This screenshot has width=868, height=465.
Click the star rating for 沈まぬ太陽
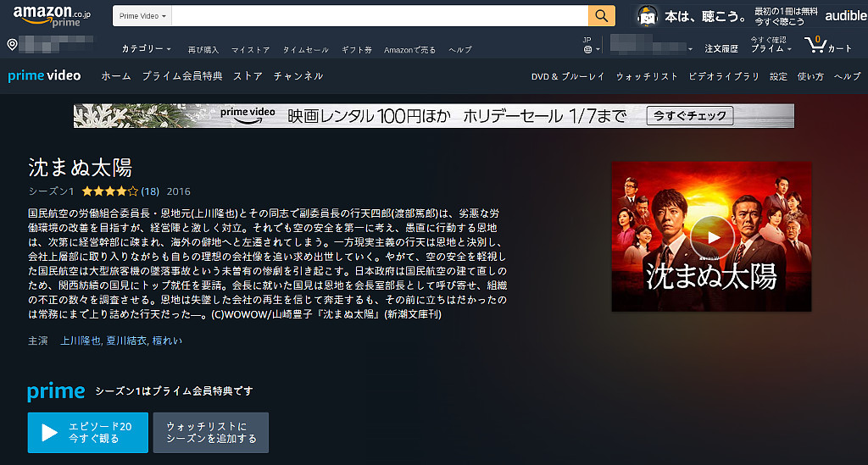[109, 191]
